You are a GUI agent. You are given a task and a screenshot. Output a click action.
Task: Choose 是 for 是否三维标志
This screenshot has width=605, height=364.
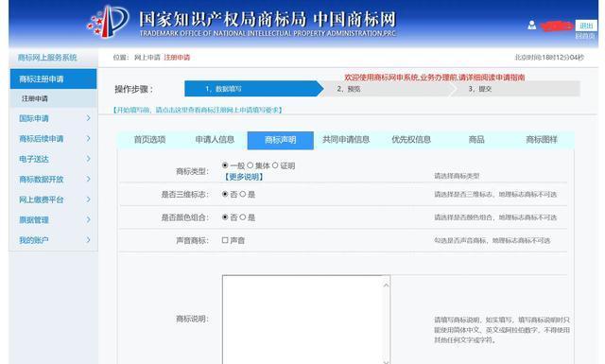[243, 194]
